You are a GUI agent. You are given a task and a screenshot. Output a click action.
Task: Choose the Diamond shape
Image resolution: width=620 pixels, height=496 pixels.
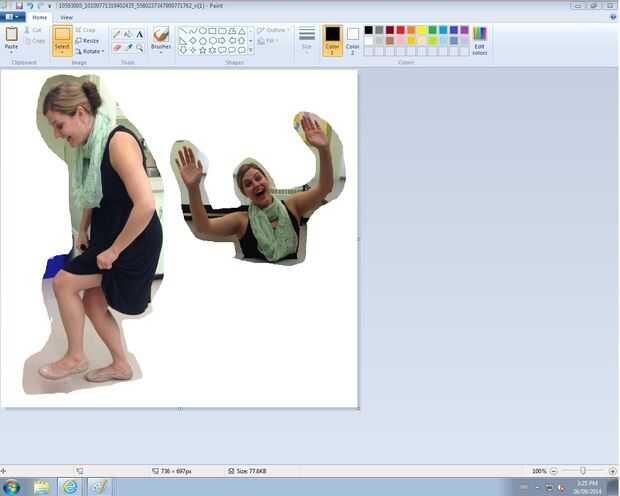pyautogui.click(x=193, y=40)
